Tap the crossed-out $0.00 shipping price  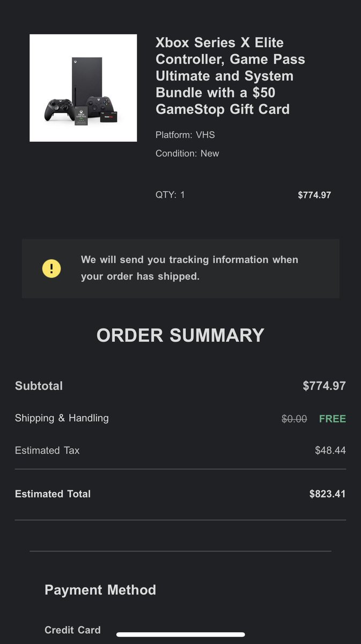[x=294, y=419]
